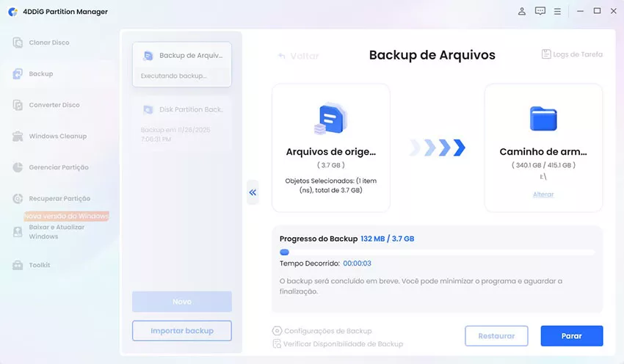Click the Objetos Selecionados text
The height and width of the screenshot is (364, 624).
(x=330, y=186)
